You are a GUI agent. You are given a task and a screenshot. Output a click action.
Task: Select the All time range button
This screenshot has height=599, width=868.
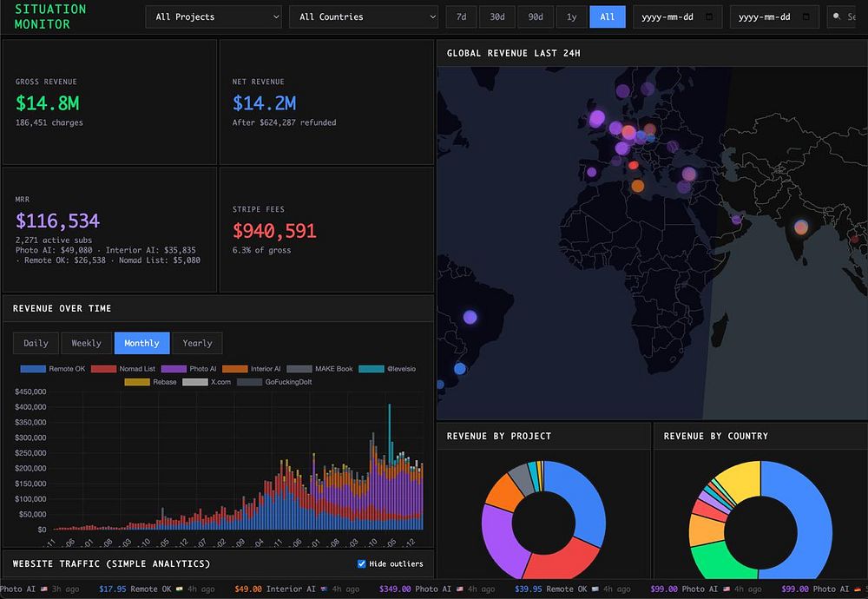coord(608,17)
